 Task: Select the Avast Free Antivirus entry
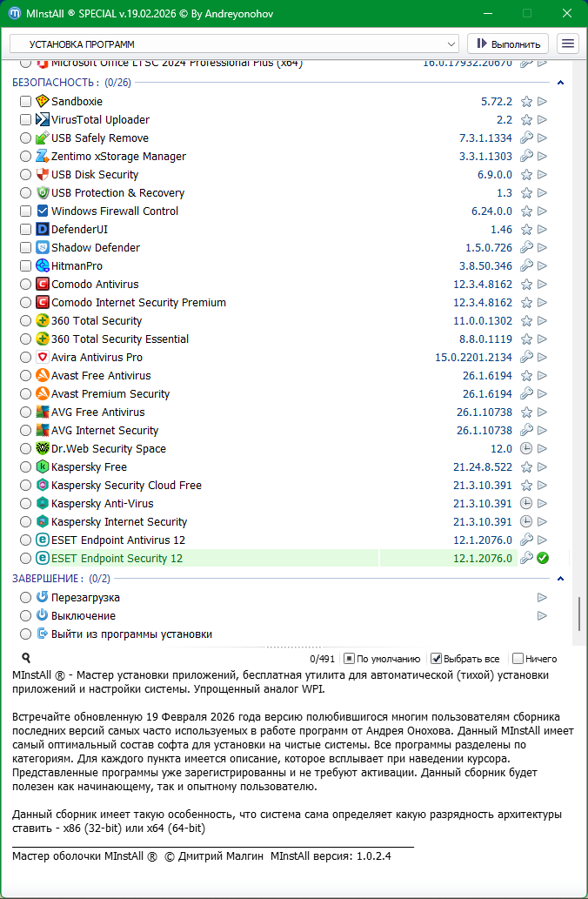click(x=101, y=376)
